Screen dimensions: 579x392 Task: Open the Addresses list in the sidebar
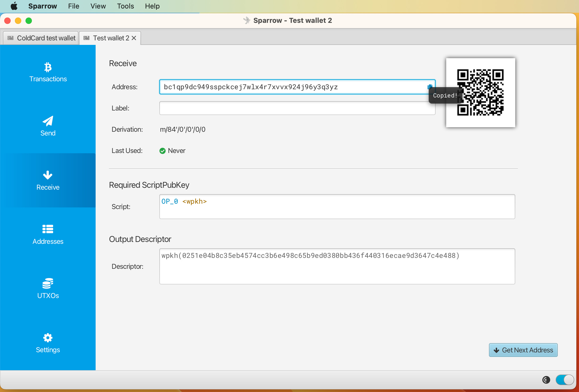(x=48, y=235)
